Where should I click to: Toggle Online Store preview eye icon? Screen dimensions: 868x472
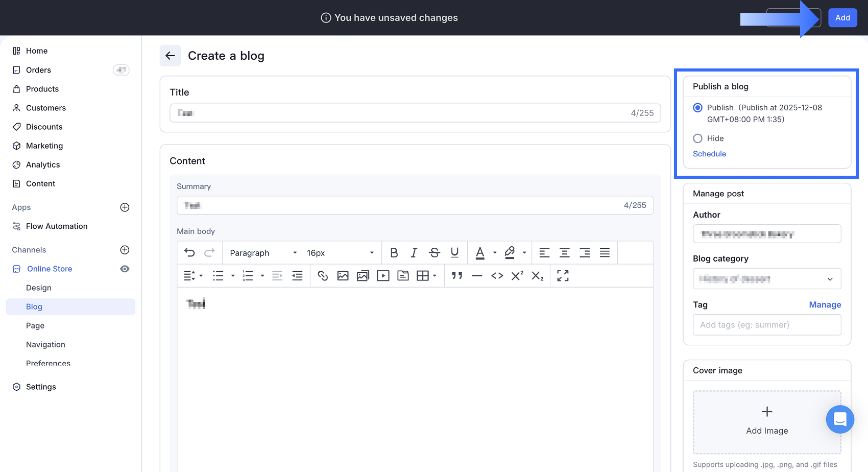click(x=125, y=269)
